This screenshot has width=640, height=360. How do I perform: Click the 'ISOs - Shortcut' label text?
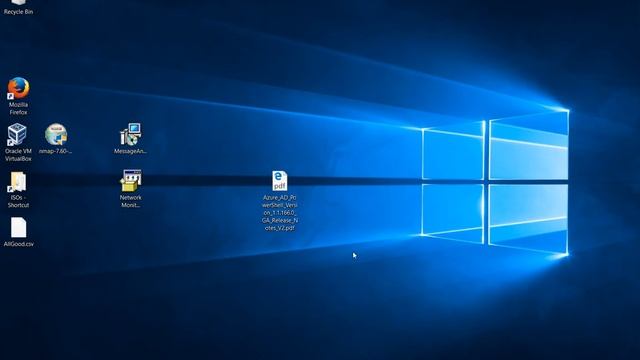coord(18,201)
